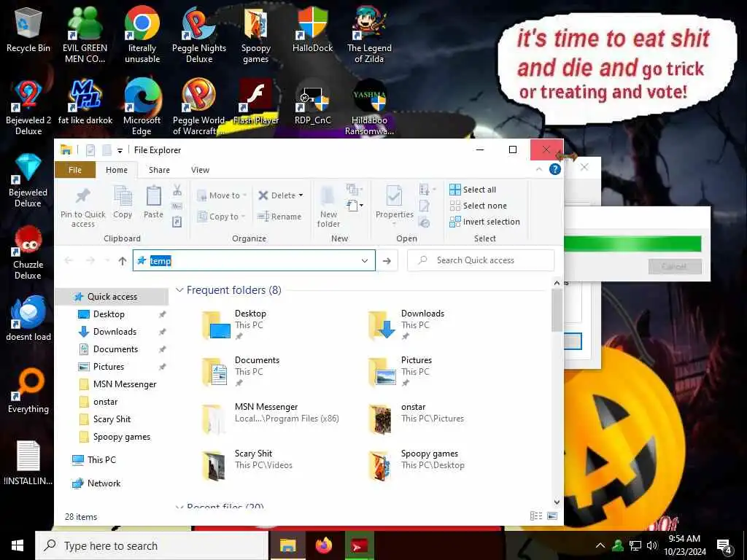Image resolution: width=747 pixels, height=560 pixels.
Task: Click the Go to arrow beside address bar
Action: (x=387, y=260)
